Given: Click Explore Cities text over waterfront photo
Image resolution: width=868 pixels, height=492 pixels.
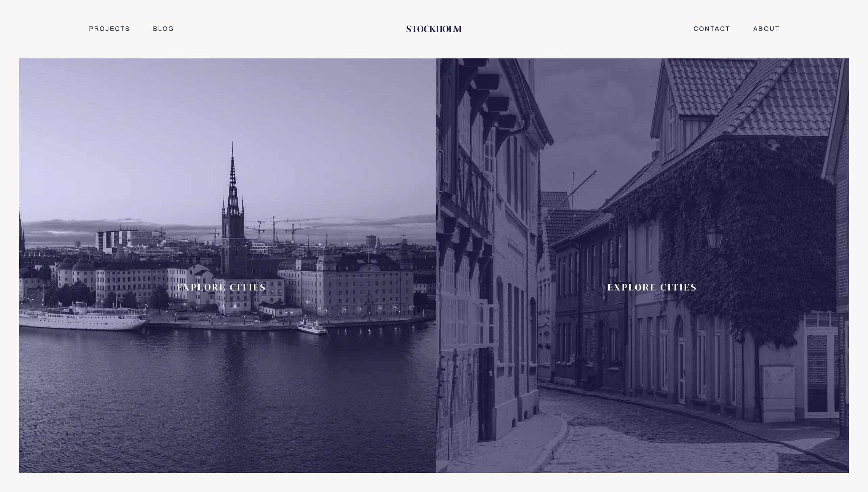Looking at the screenshot, I should coord(221,287).
